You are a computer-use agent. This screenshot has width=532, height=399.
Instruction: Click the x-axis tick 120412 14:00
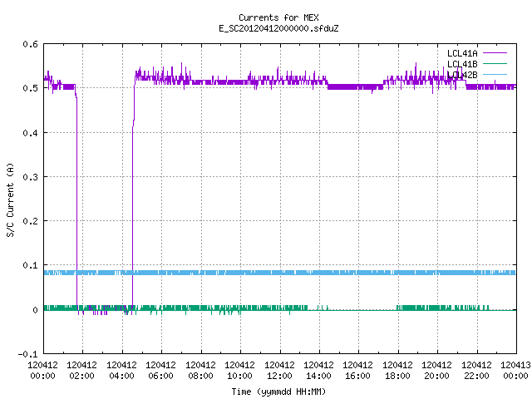click(318, 371)
